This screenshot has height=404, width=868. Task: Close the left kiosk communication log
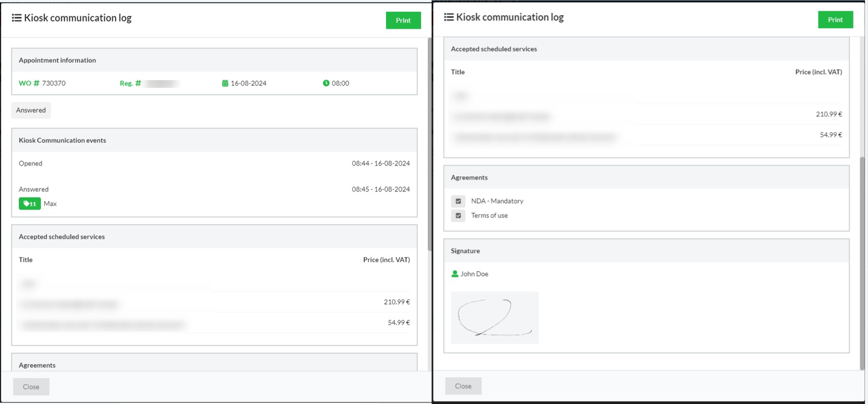click(x=31, y=387)
